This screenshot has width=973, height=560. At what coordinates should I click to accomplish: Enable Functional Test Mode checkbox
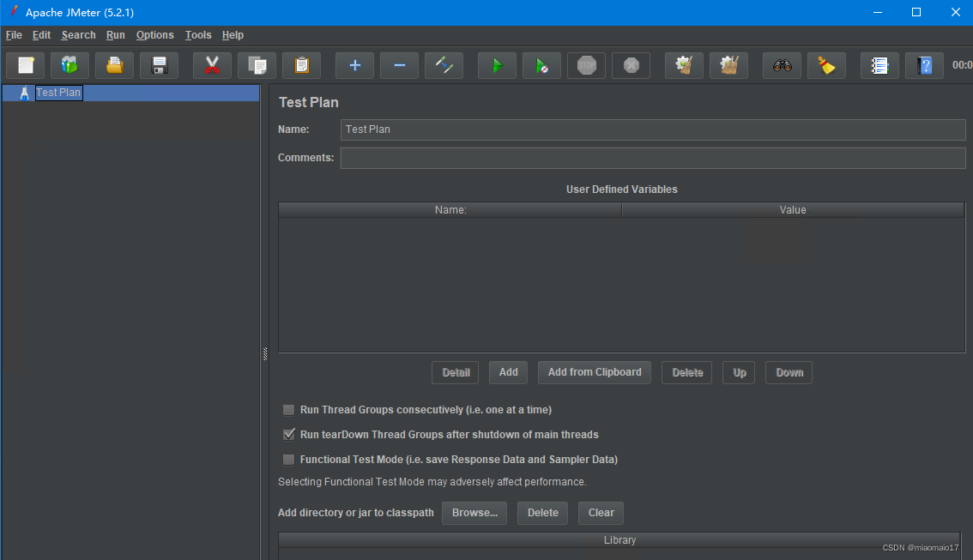(x=288, y=460)
